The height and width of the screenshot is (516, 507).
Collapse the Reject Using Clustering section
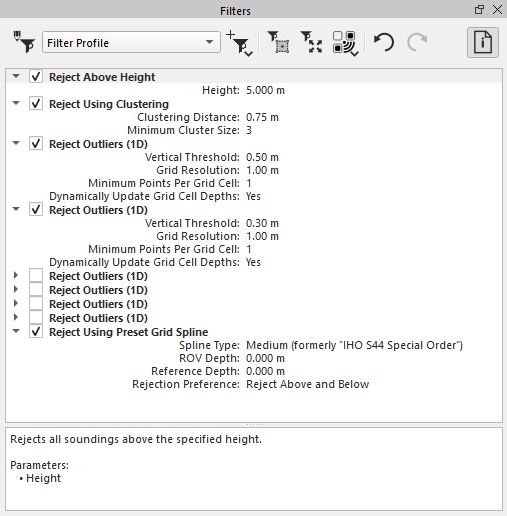[16, 103]
